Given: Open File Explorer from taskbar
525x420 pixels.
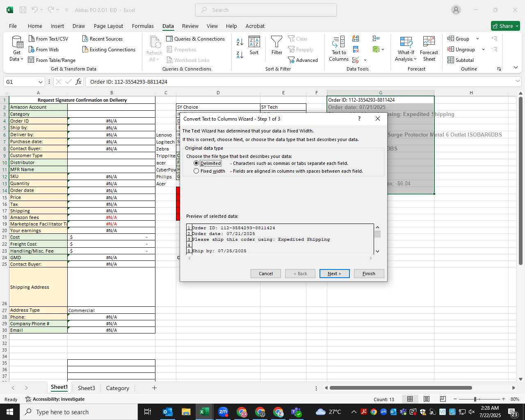Looking at the screenshot, I should [x=186, y=412].
